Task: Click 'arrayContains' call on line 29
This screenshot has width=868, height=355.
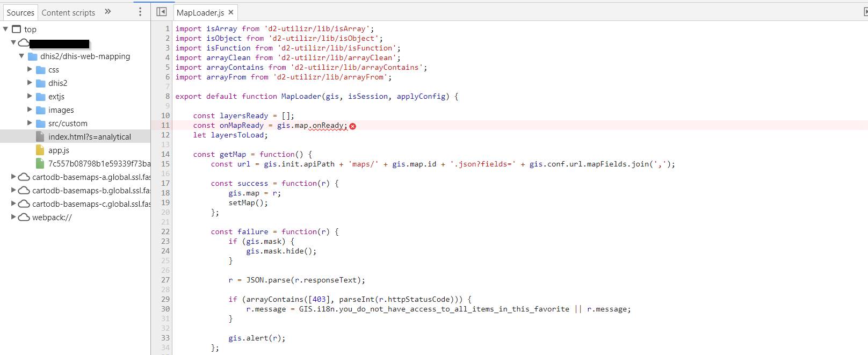Action: pyautogui.click(x=275, y=299)
